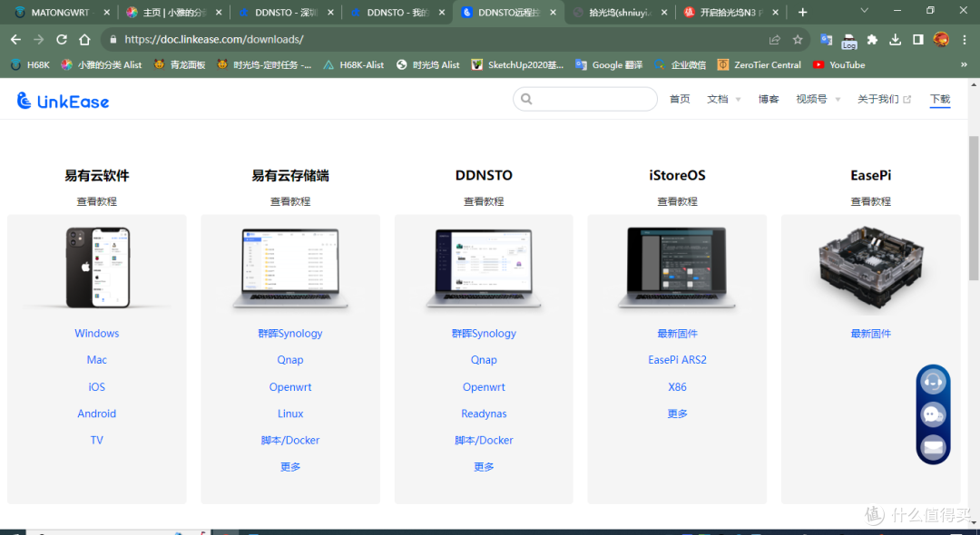Image resolution: width=980 pixels, height=535 pixels.
Task: Click the site search magnifier icon
Action: click(526, 99)
